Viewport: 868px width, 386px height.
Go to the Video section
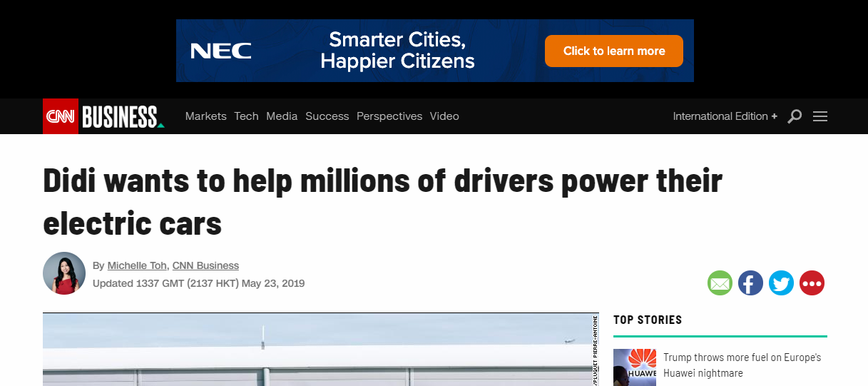coord(444,116)
